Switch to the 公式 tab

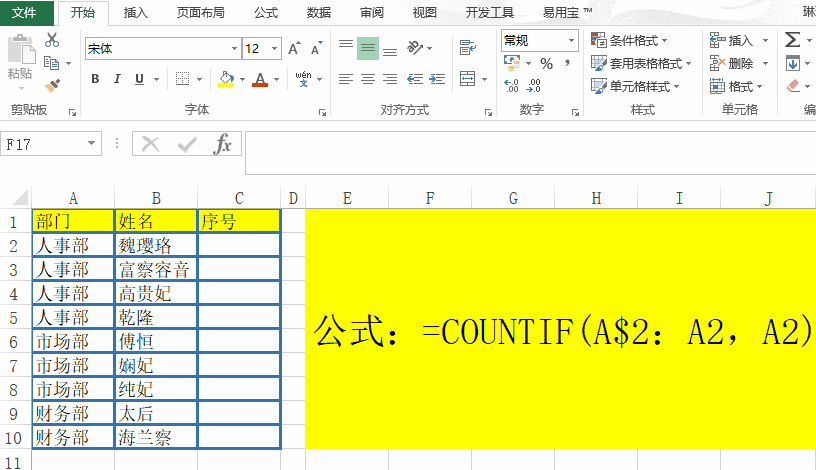pos(266,12)
